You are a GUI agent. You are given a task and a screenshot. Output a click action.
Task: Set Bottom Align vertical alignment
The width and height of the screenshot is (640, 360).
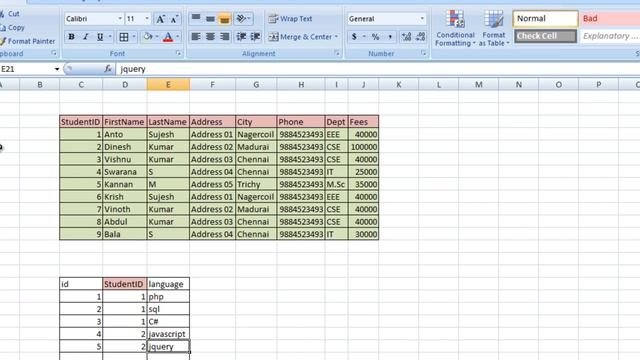tap(224, 18)
